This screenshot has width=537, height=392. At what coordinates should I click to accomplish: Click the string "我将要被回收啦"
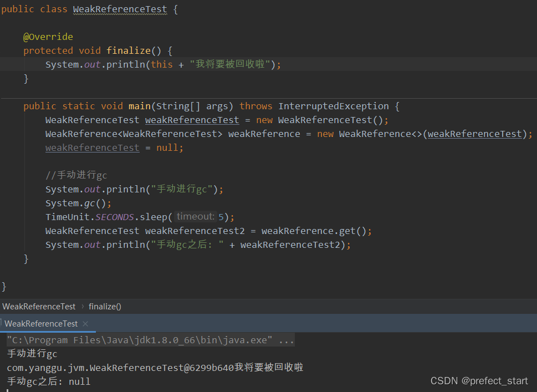(230, 64)
